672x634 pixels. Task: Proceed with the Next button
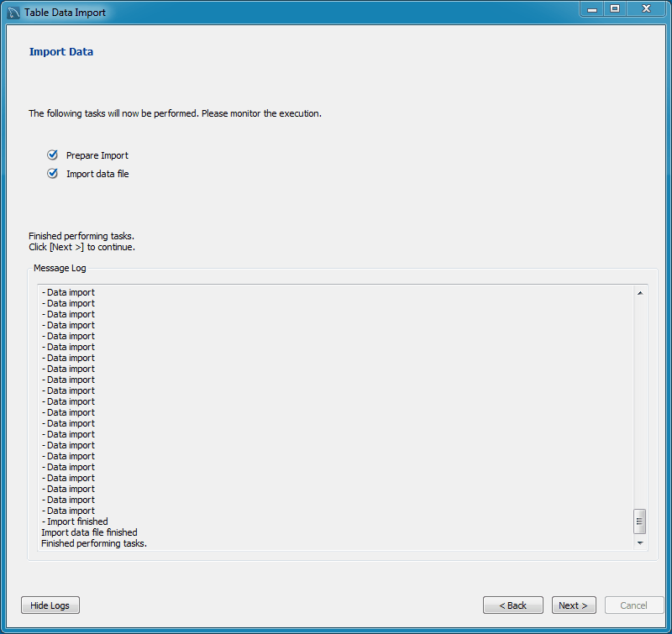click(x=574, y=605)
